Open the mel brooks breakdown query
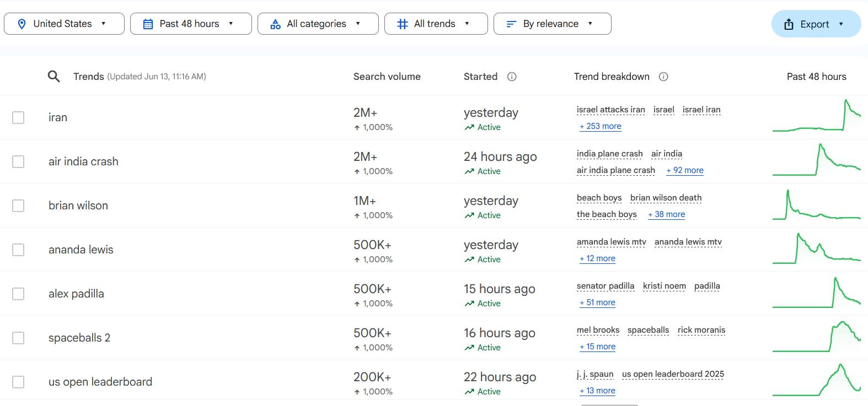 tap(598, 330)
